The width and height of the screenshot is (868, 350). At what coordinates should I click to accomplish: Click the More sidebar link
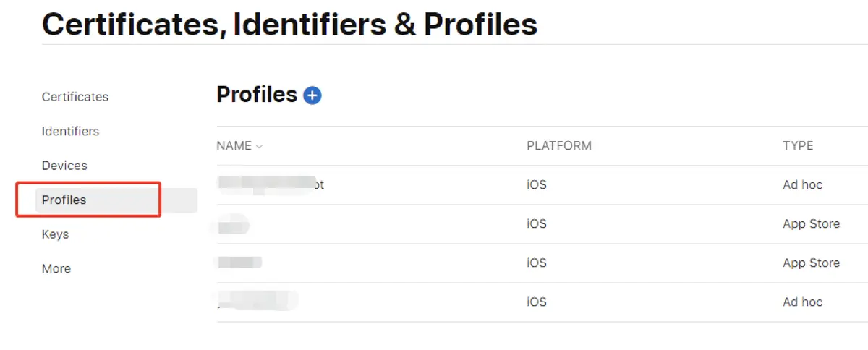[x=56, y=268]
